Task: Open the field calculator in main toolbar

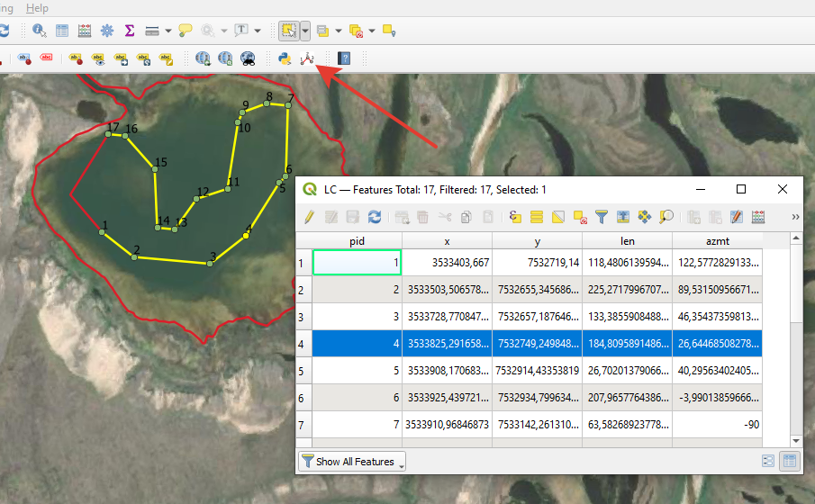Action: pos(85,31)
